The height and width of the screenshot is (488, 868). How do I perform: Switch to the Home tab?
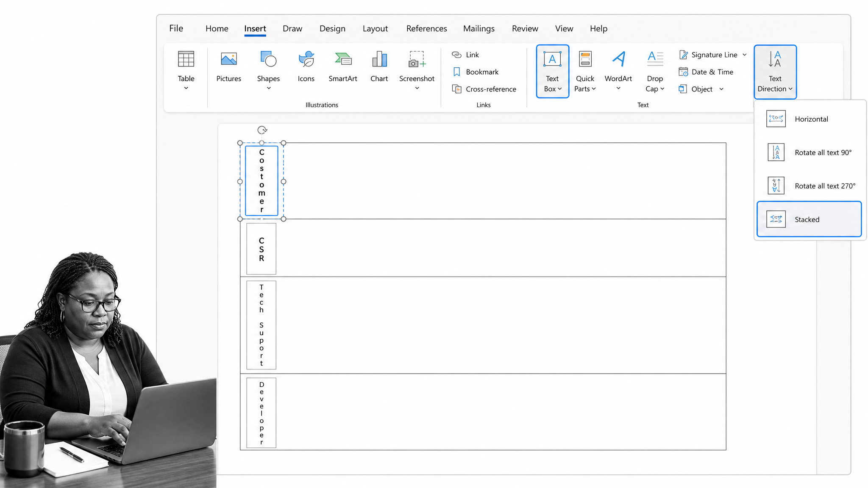pos(217,28)
